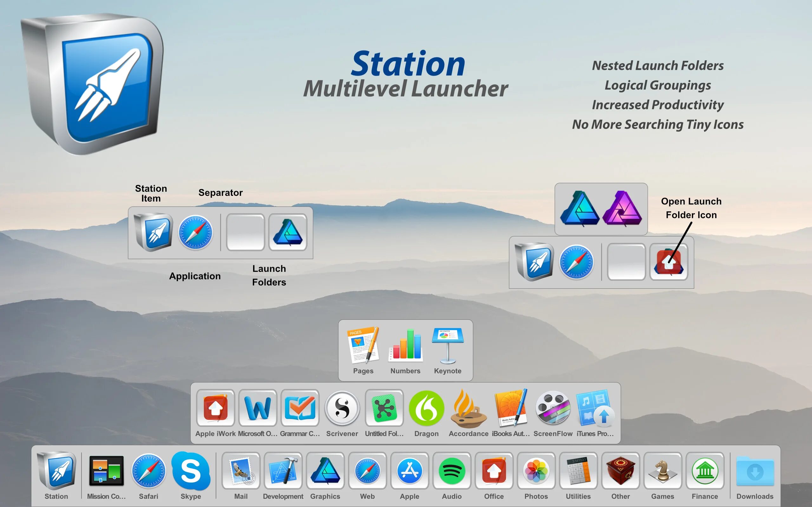Click the Station item in the dock
Image resolution: width=812 pixels, height=507 pixels.
[x=56, y=471]
